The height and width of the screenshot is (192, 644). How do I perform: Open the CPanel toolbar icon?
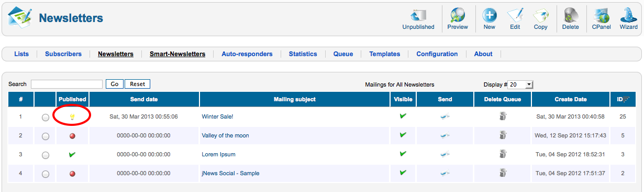click(601, 15)
